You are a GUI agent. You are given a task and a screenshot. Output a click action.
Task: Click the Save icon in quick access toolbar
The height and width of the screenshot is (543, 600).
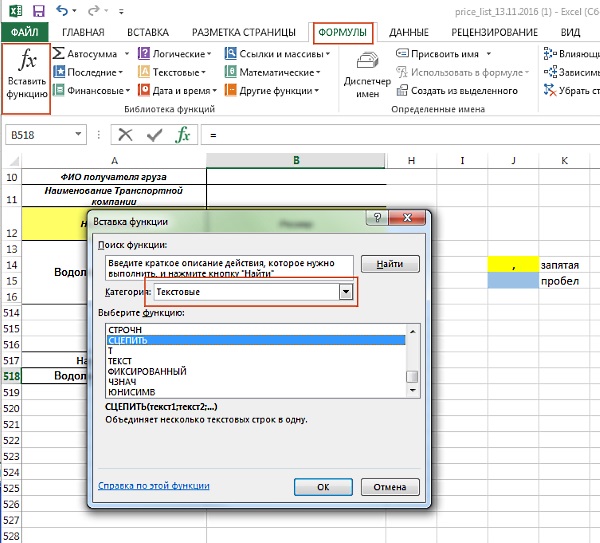(x=38, y=12)
